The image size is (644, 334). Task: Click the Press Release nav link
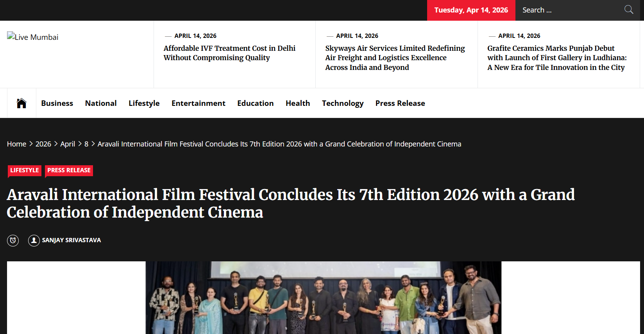(400, 103)
